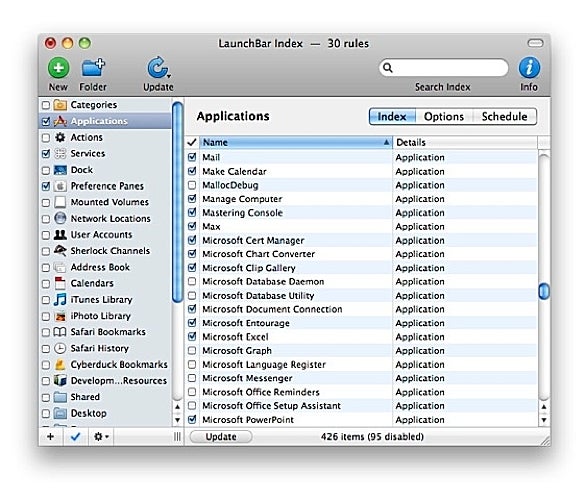This screenshot has height=500, width=586.
Task: Switch to the Options tab
Action: click(444, 117)
